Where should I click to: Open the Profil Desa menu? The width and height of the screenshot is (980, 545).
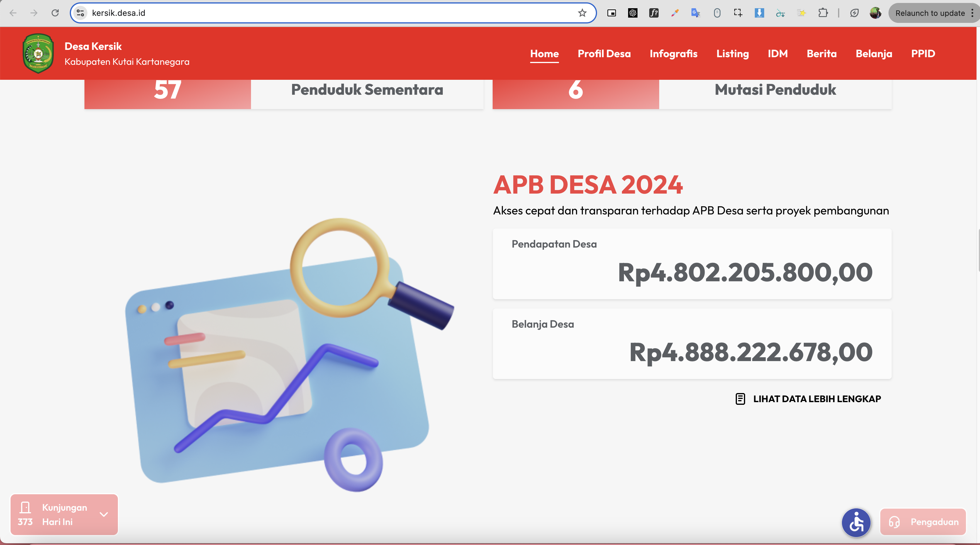point(604,54)
